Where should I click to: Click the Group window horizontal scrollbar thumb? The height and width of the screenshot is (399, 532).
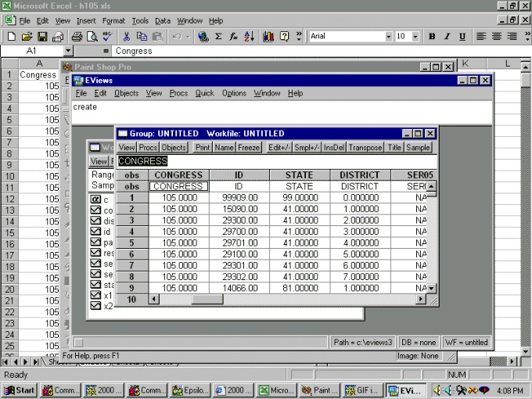tap(207, 299)
